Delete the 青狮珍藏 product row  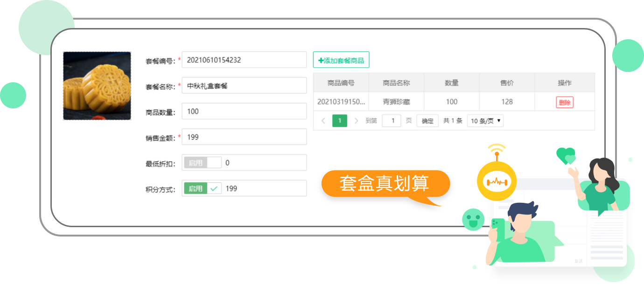point(564,102)
